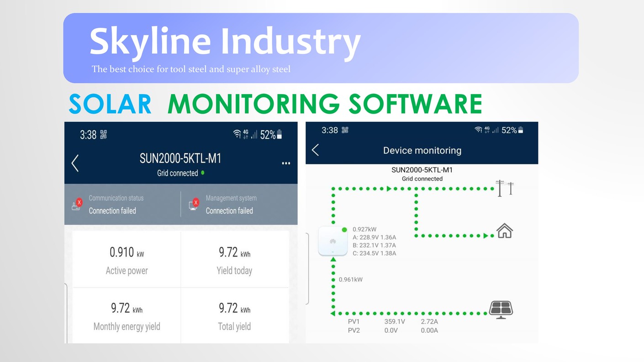Click the tool steel tagline text
Image resolution: width=644 pixels, height=362 pixels.
click(191, 69)
